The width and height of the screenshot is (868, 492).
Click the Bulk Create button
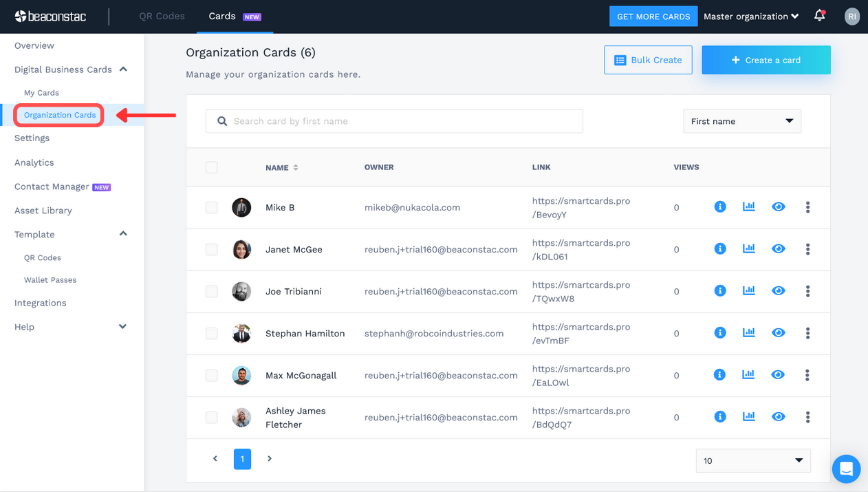click(648, 60)
